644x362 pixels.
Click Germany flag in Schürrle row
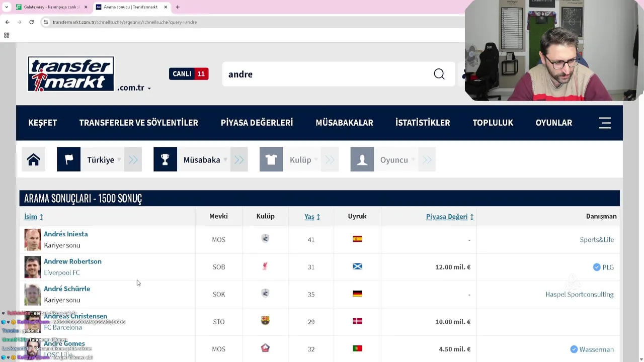tap(357, 294)
